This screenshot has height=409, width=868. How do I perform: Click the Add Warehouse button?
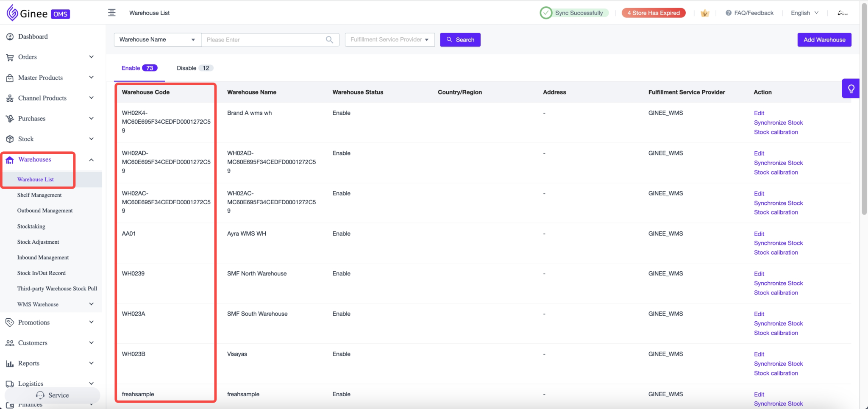[x=823, y=39]
